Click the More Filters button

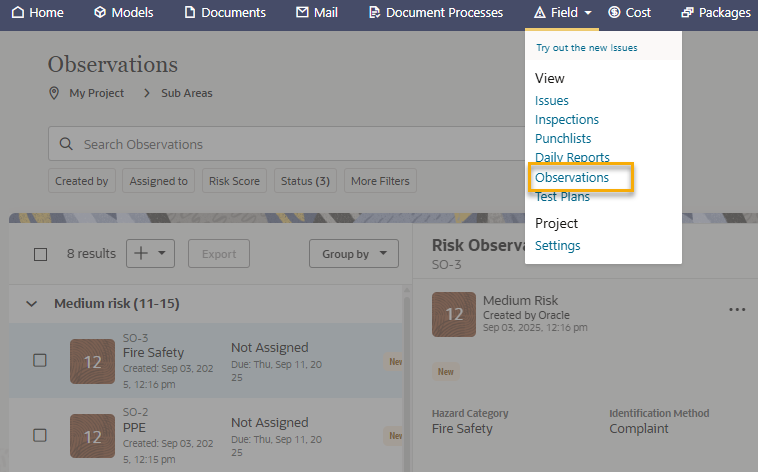(380, 181)
